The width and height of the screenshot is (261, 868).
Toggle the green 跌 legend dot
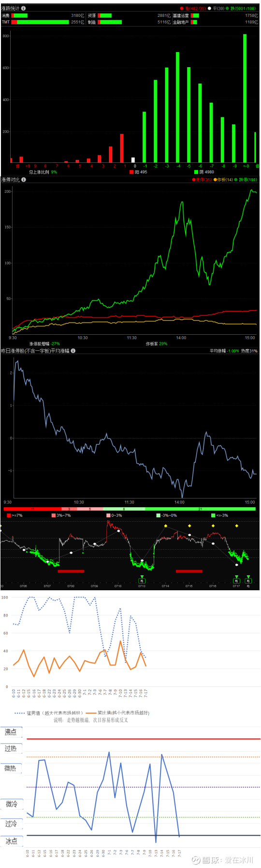point(227,9)
